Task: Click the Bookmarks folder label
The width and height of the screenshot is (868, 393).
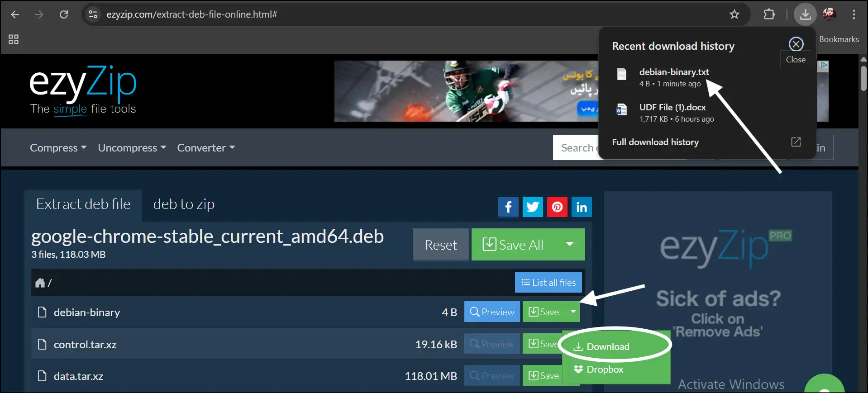Action: 839,39
